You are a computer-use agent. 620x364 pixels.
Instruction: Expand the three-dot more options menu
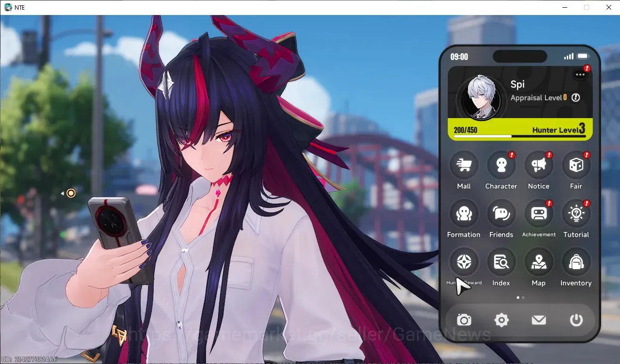pos(580,75)
